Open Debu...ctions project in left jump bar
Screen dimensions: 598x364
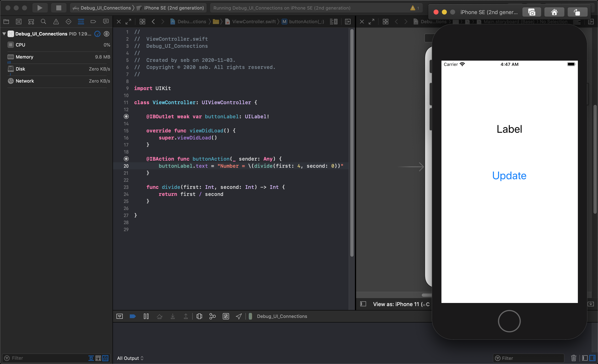[x=188, y=22]
